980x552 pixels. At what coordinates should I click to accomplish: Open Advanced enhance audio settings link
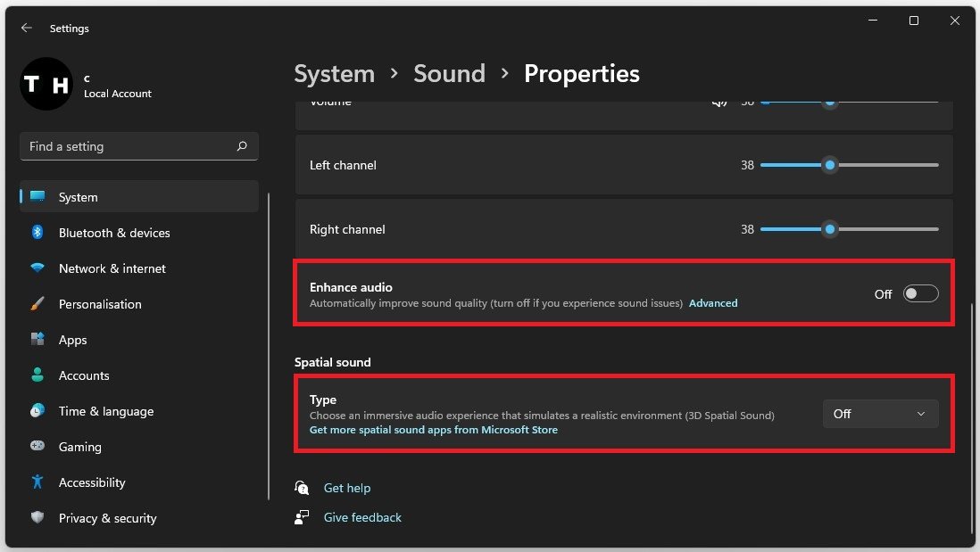[713, 303]
